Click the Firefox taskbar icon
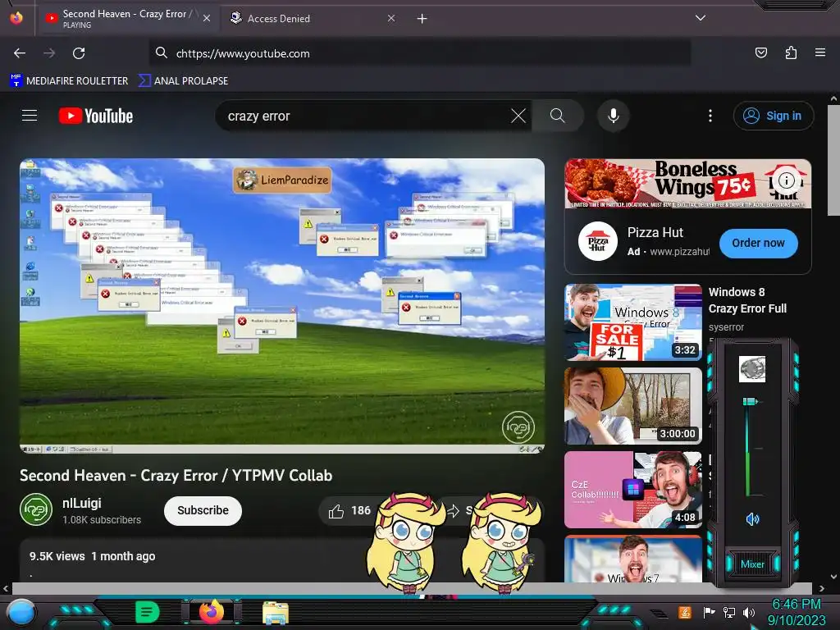The image size is (840, 630). [212, 612]
